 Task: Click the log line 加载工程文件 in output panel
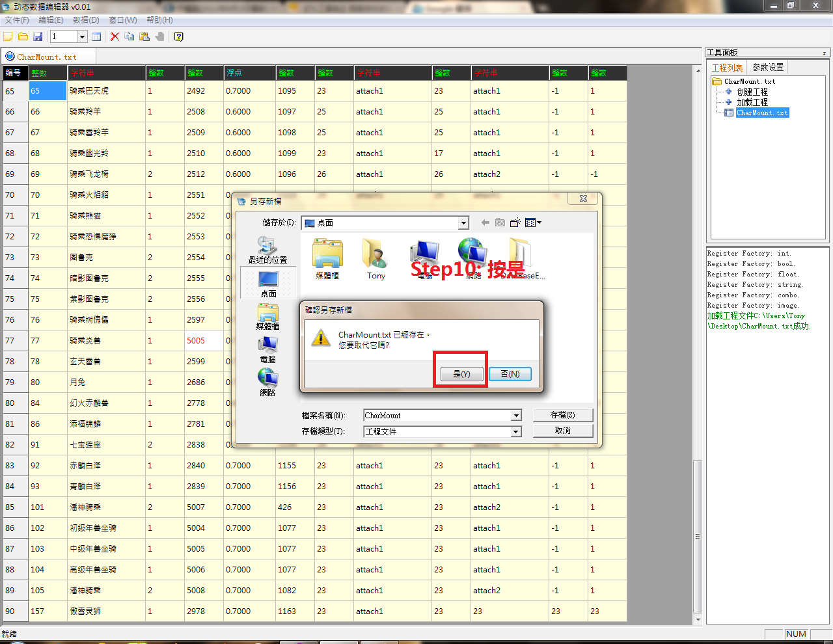pos(759,321)
